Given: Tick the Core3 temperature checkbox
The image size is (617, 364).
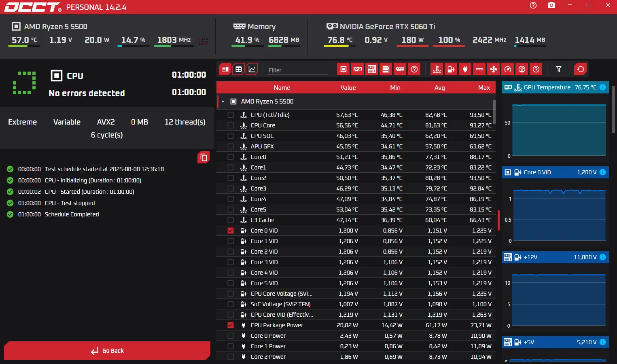Looking at the screenshot, I should tap(231, 188).
